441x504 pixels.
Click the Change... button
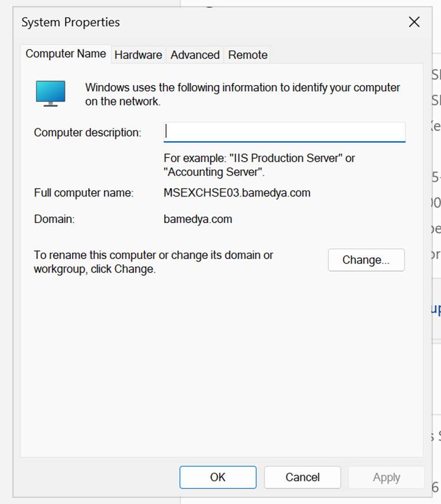coord(366,260)
